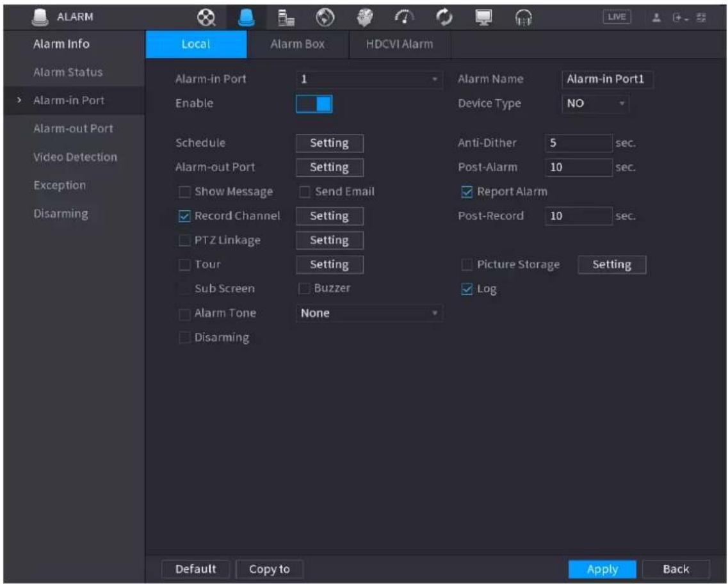
Task: Open the monitor display icon
Action: [x=483, y=18]
